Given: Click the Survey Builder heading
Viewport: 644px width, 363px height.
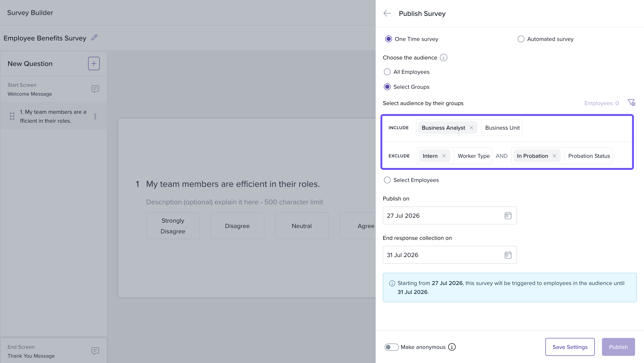Looking at the screenshot, I should tap(30, 13).
